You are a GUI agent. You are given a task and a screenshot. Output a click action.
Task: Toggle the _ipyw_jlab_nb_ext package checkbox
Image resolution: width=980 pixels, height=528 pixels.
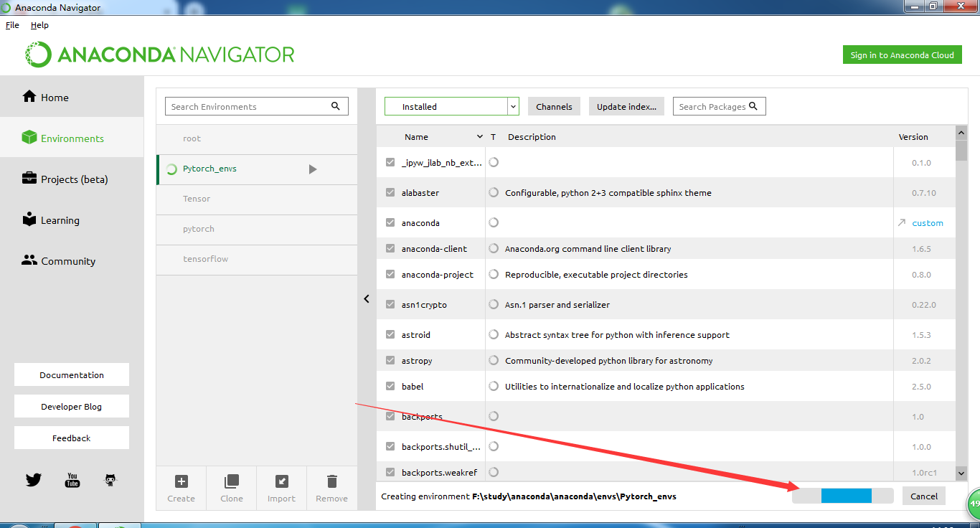coord(390,163)
